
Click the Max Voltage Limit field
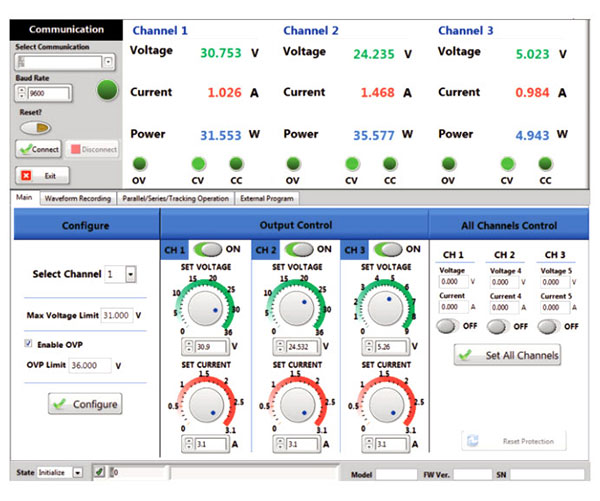tap(117, 315)
